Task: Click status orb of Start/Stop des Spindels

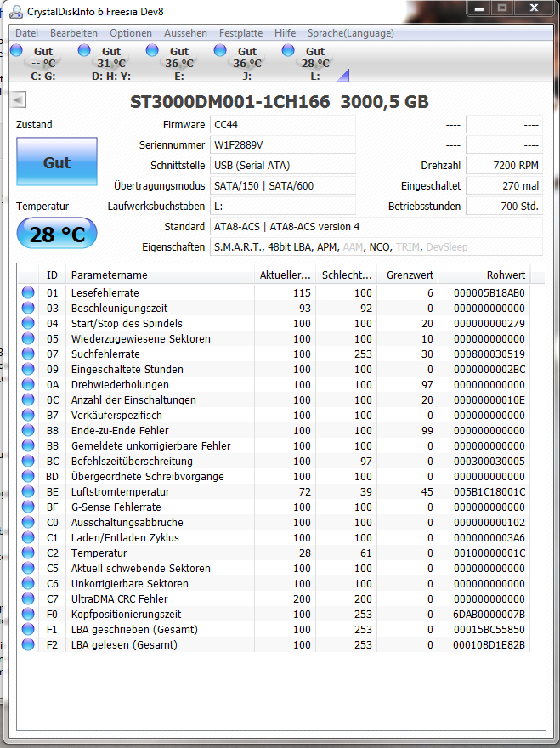Action: click(x=28, y=323)
